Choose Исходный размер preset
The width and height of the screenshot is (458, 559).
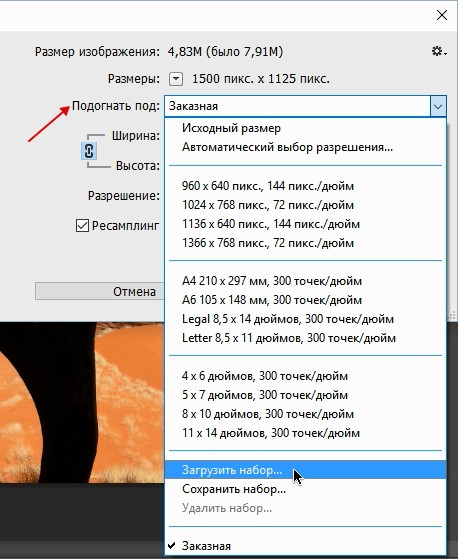coord(305,128)
